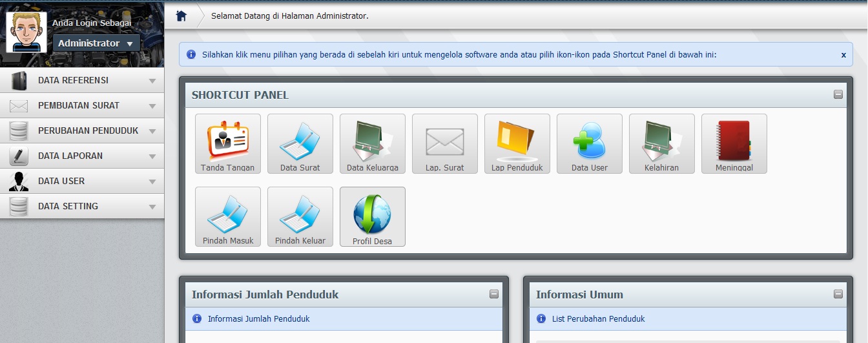Click the database icon beside Data Setting
The image size is (868, 343).
click(x=19, y=207)
